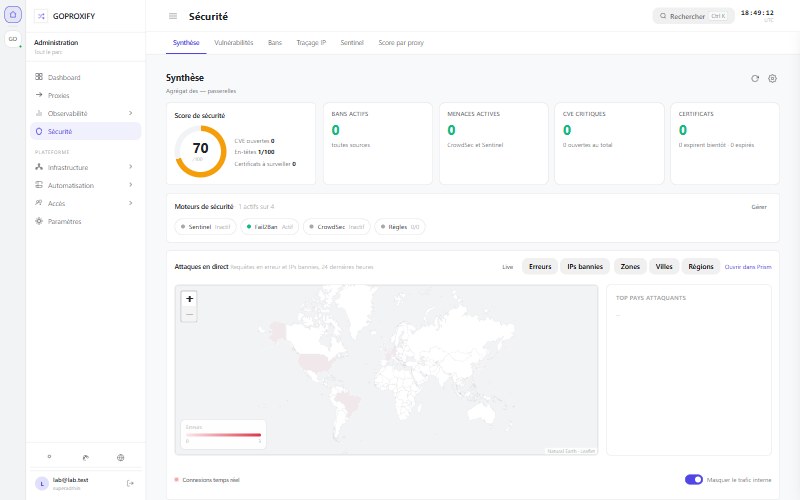The height and width of the screenshot is (500, 800).
Task: Toggle the IPs bannies filter chip
Action: tap(585, 267)
